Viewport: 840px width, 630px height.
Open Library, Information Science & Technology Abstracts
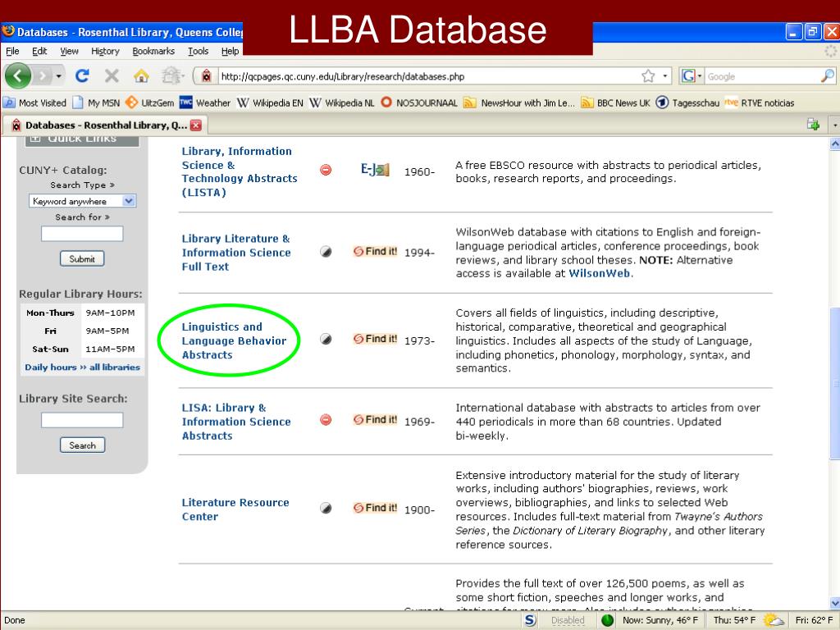click(240, 171)
